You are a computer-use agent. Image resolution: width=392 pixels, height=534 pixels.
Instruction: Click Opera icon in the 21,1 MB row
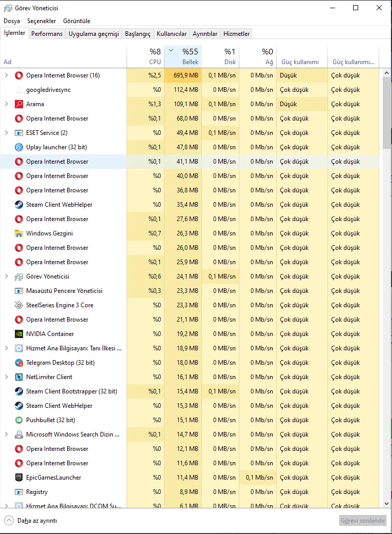pyautogui.click(x=19, y=320)
